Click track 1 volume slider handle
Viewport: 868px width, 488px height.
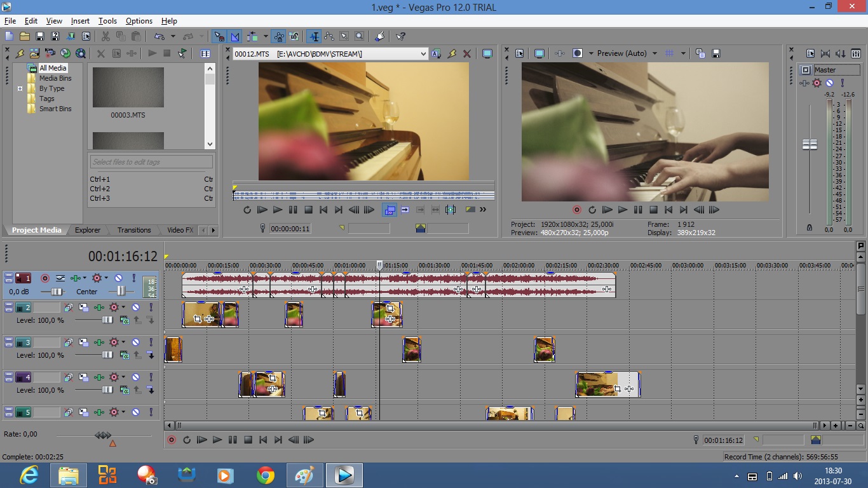[x=57, y=292]
